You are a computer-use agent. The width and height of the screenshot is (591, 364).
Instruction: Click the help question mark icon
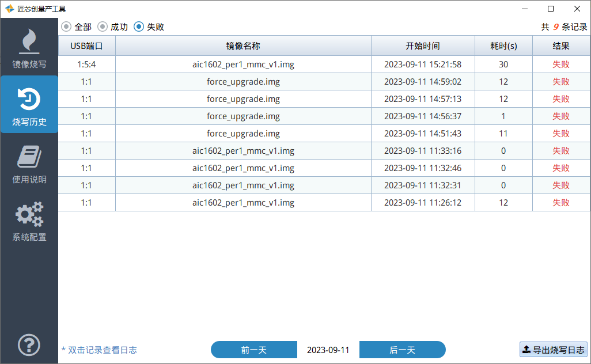(x=29, y=345)
